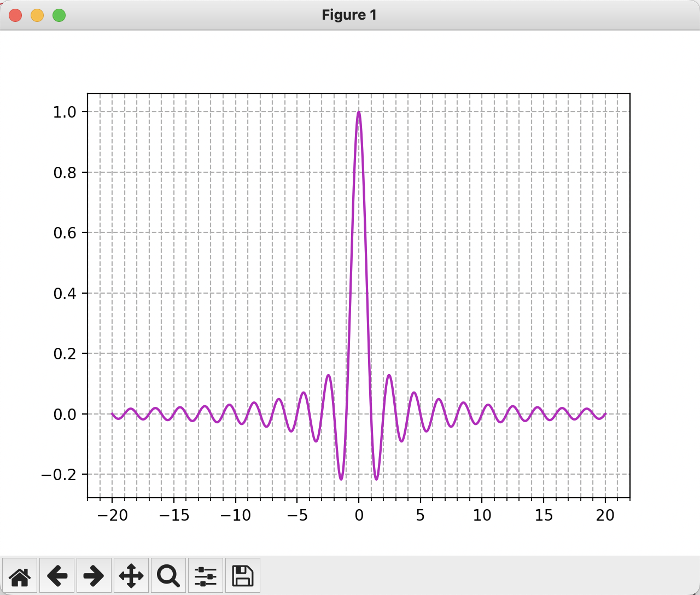
Task: Activate the pan/move axes tool
Action: click(x=131, y=575)
